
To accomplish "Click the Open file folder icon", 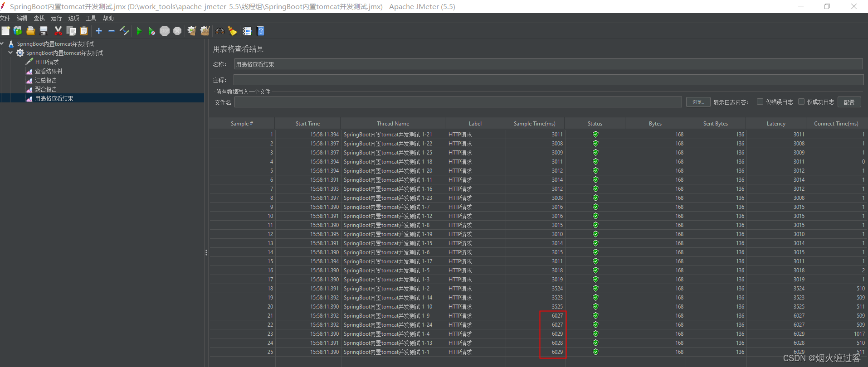I will pos(30,31).
